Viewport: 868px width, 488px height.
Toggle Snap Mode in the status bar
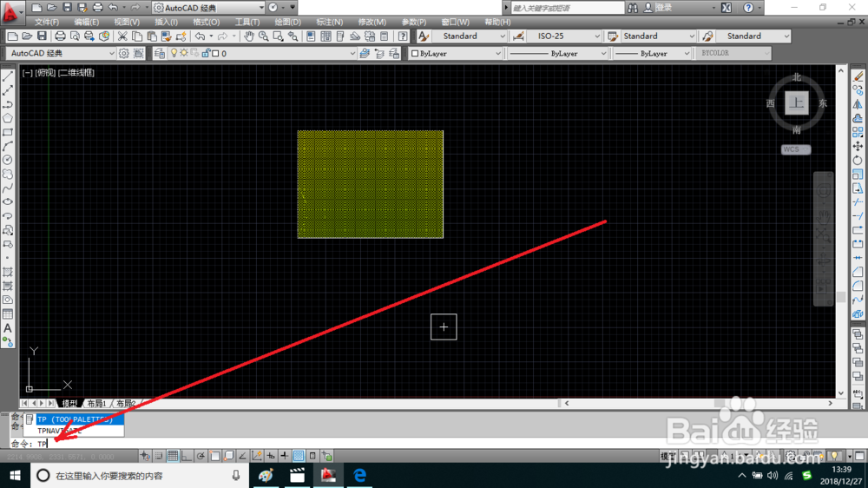(159, 456)
